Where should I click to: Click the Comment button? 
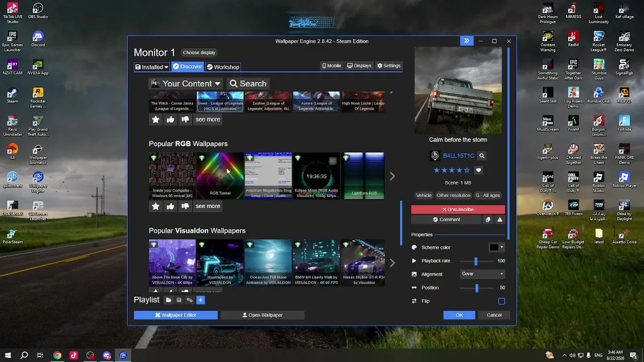[x=446, y=220]
